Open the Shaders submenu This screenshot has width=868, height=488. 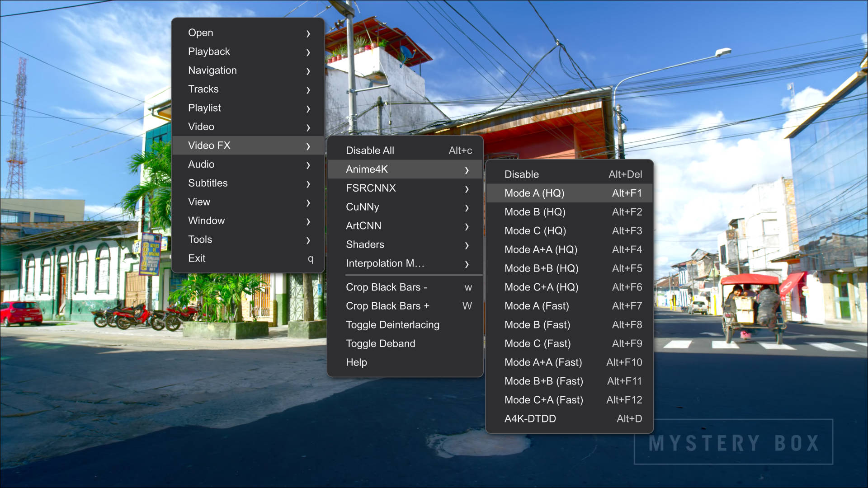coord(405,244)
